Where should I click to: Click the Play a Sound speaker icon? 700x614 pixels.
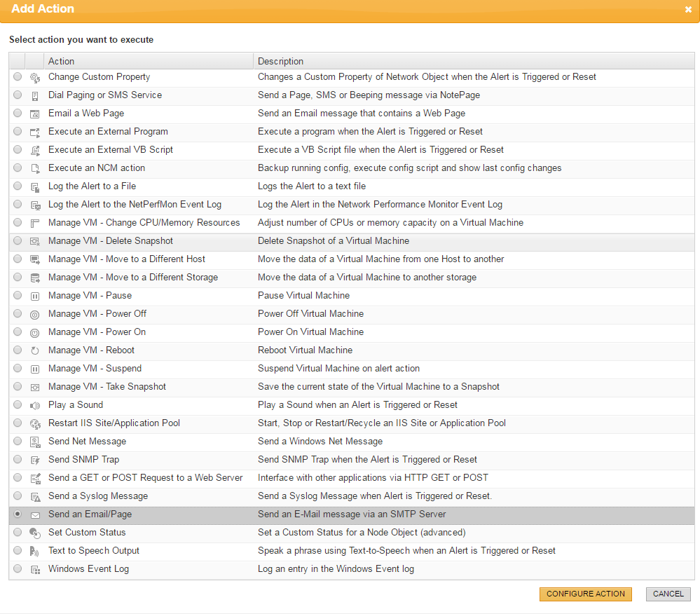pyautogui.click(x=35, y=406)
